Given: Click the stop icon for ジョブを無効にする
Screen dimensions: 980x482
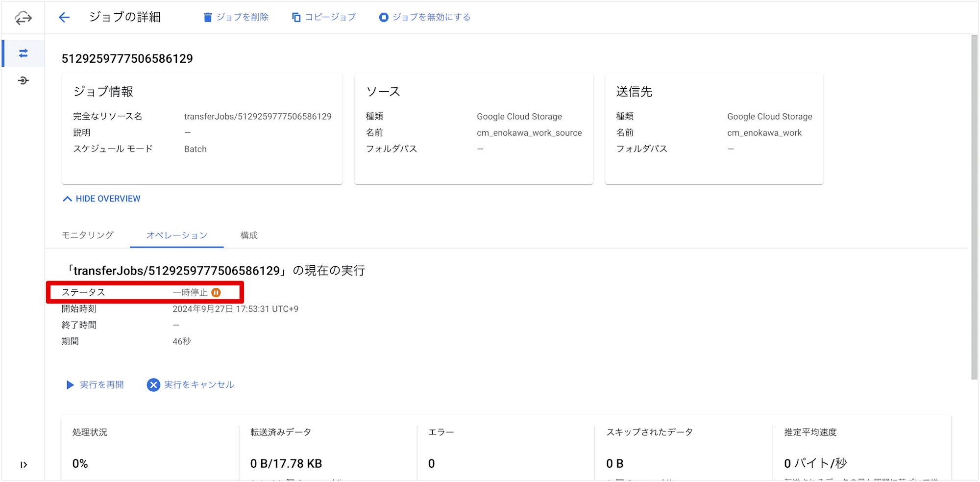Looking at the screenshot, I should pyautogui.click(x=384, y=17).
